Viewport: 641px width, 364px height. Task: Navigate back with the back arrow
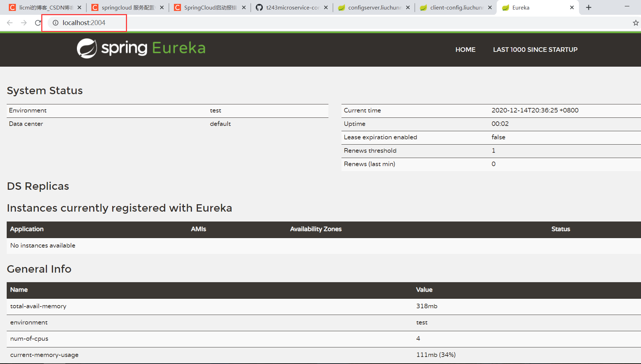(9, 23)
